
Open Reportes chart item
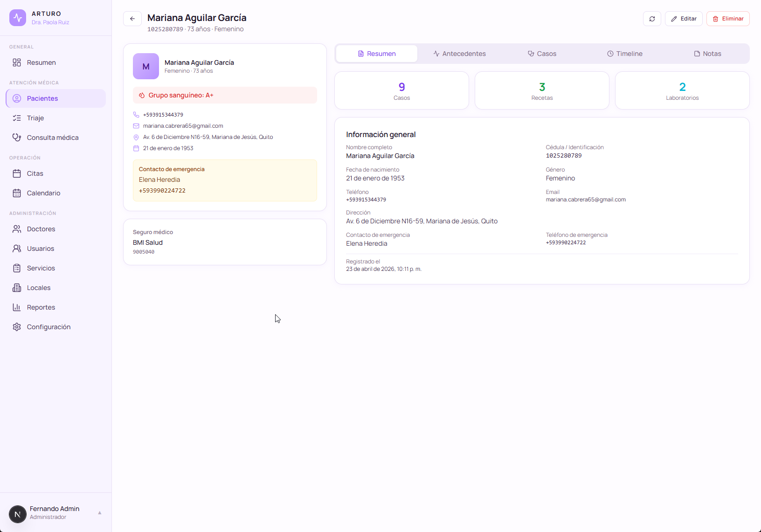click(x=41, y=307)
